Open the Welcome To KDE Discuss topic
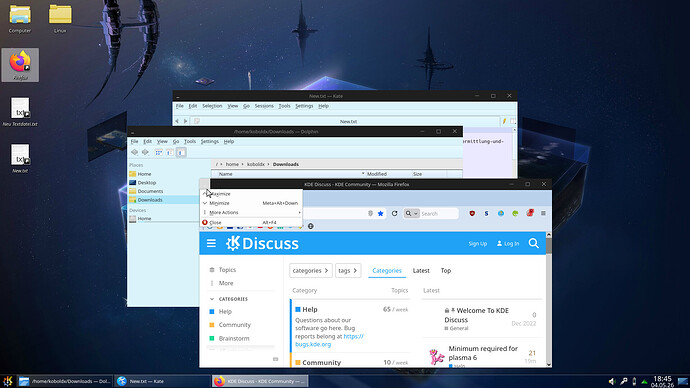 pyautogui.click(x=477, y=315)
